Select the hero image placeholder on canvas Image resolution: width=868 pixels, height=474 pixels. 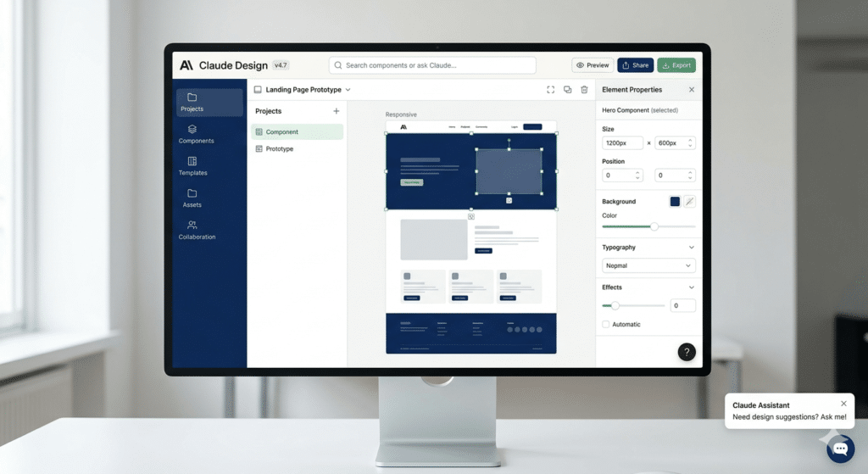pyautogui.click(x=509, y=171)
